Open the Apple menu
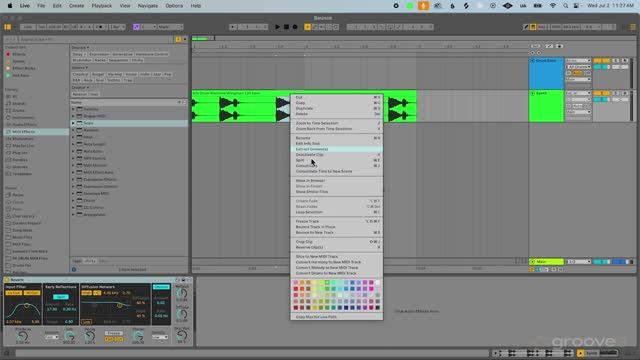This screenshot has width=640, height=360. pos(9,6)
